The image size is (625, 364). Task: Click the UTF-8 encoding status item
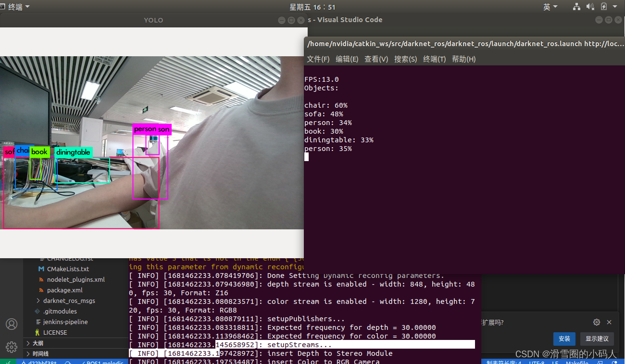tap(537, 362)
